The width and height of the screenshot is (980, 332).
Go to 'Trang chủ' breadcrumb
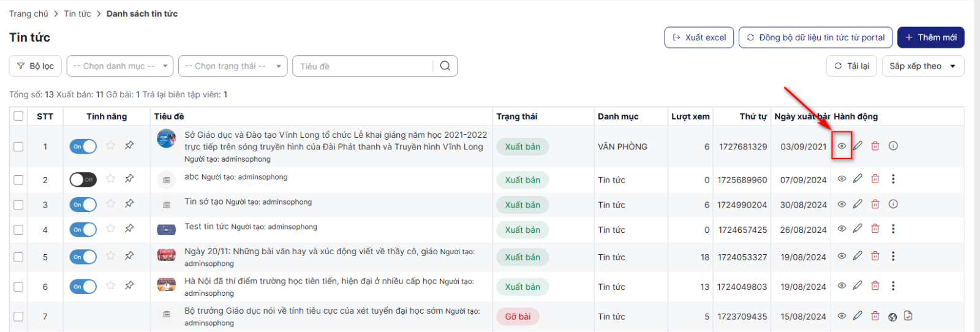(28, 13)
